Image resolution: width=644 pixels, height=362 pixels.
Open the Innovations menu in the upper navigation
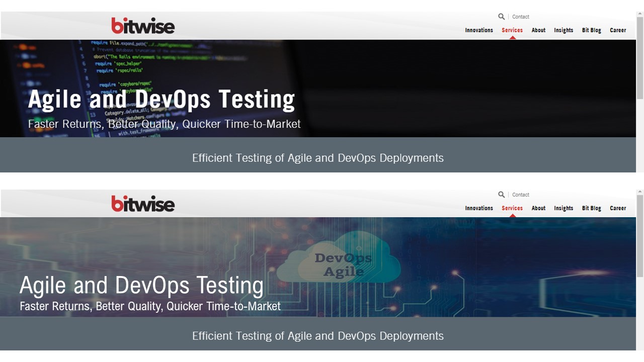(x=479, y=30)
